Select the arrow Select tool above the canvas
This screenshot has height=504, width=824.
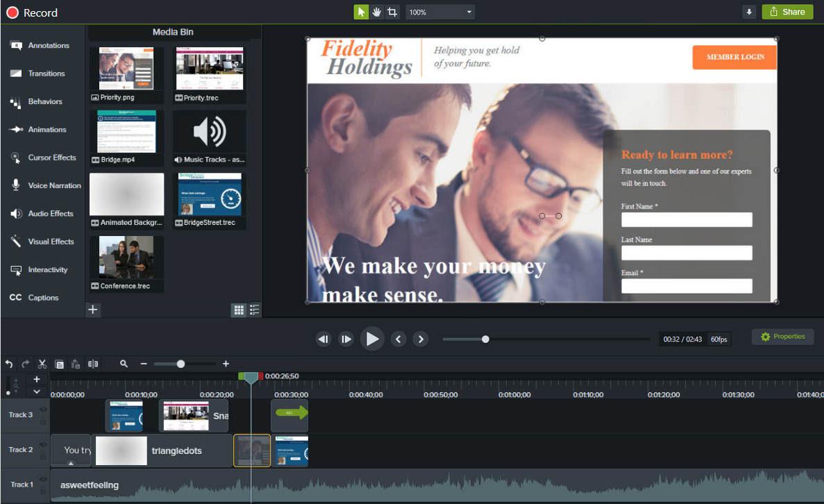pyautogui.click(x=361, y=12)
